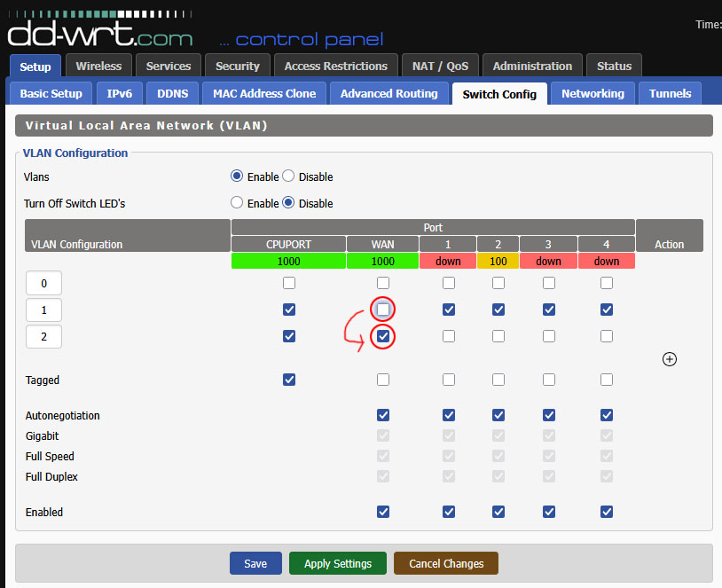Select the Networking sub-tab
The height and width of the screenshot is (588, 722).
click(593, 93)
